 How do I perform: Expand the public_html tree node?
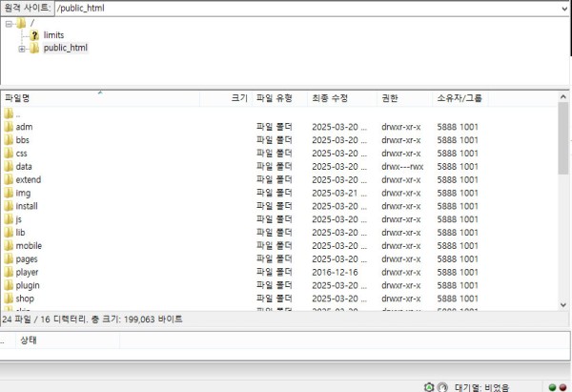coord(22,48)
